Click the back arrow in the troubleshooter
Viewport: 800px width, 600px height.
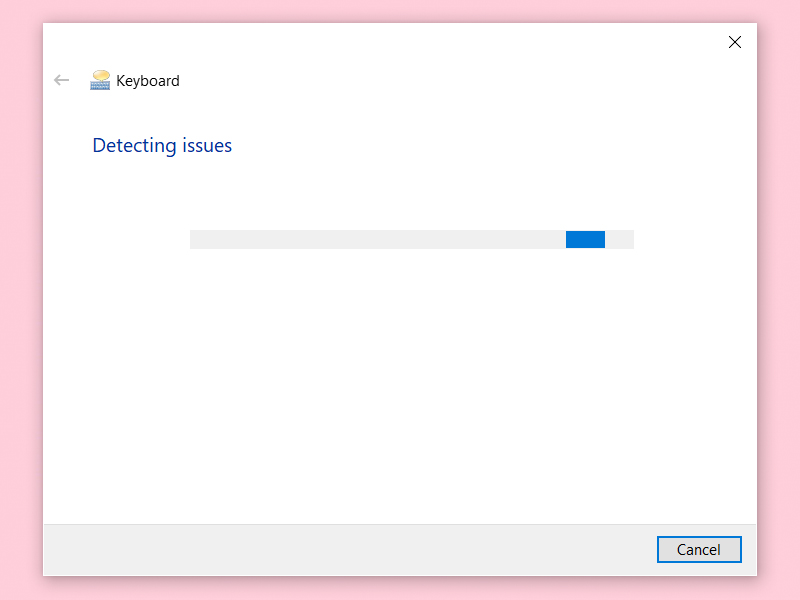coord(62,80)
